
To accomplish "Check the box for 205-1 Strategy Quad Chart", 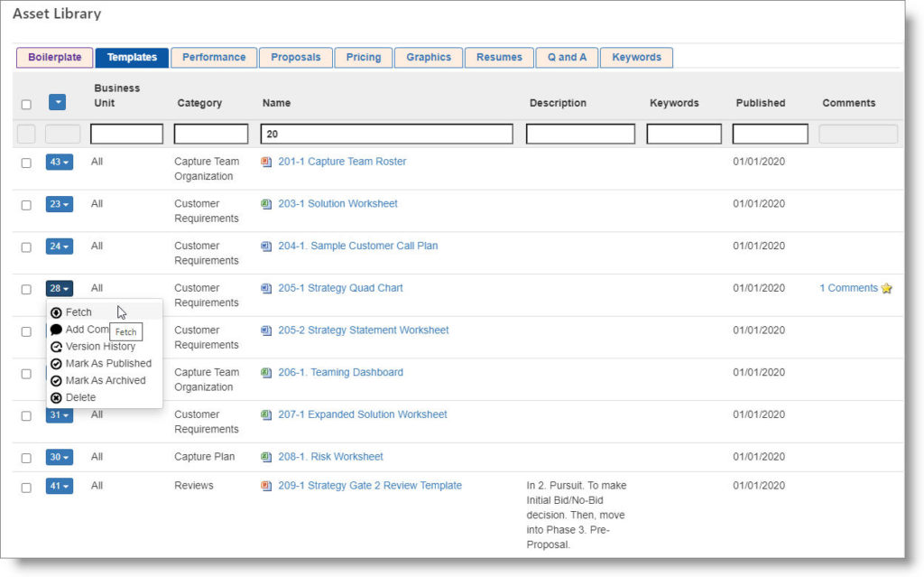I will [26, 290].
